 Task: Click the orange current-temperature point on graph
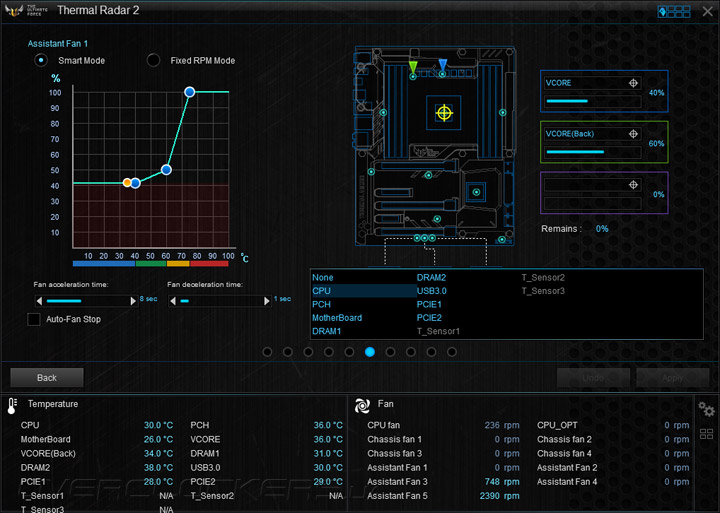(127, 183)
